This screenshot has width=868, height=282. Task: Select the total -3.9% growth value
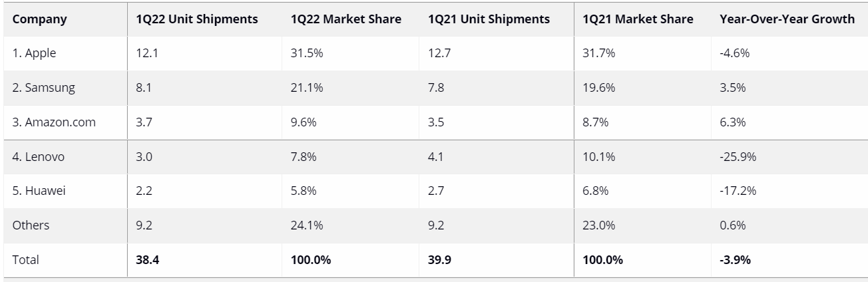[735, 260]
